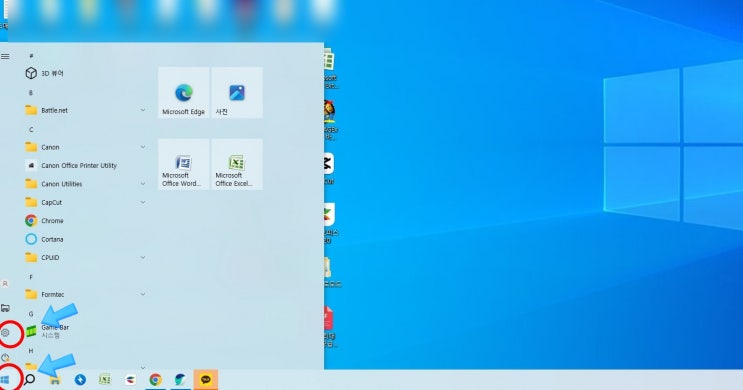Launch the blue lightning app on taskbar
The image size is (743, 390).
80,380
